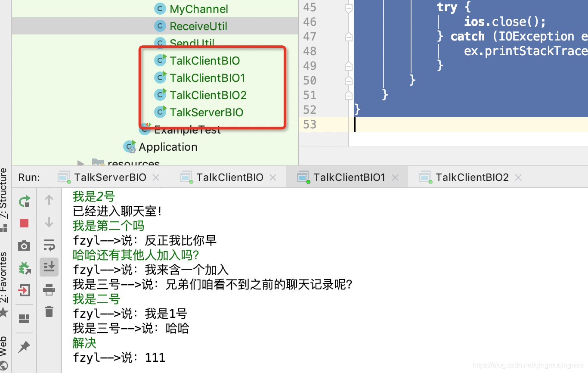Close the TalkClientBIO1 run tab
This screenshot has height=373, width=588.
pos(395,177)
